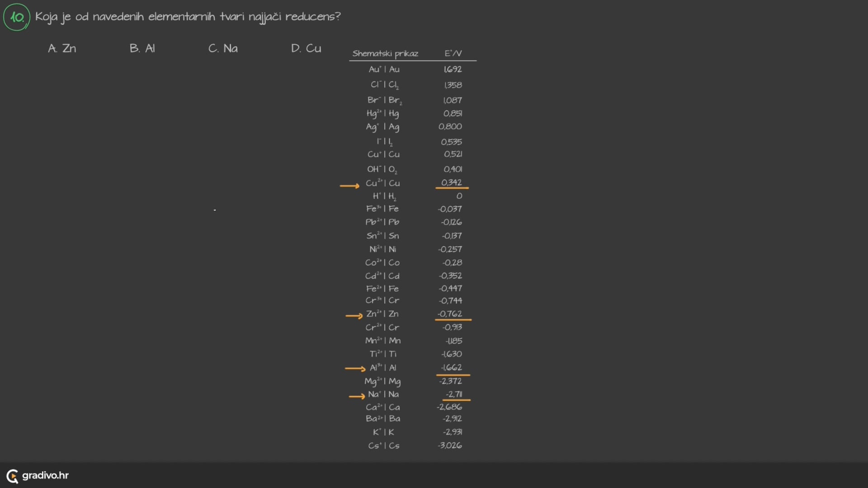Click the value 0,521
Viewport: 868px width, 488px height.
click(453, 154)
